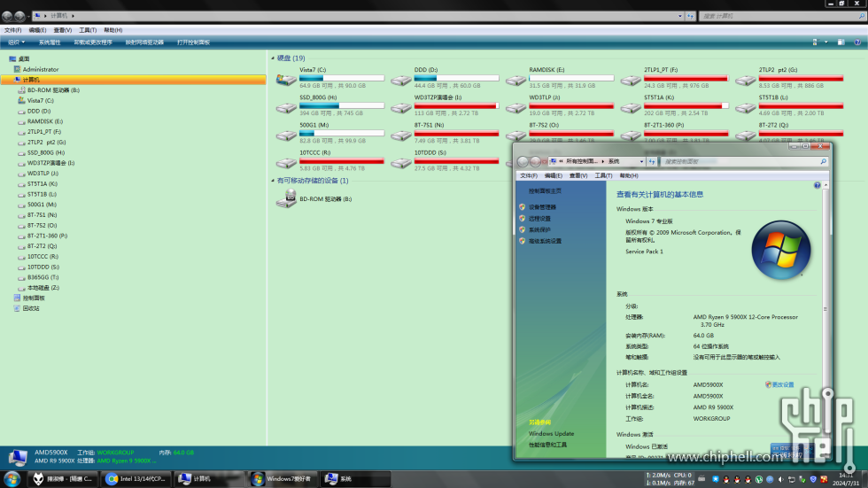Screen dimensions: 868x488
Task: Click System Properties in Explorer toolbar
Action: point(50,42)
